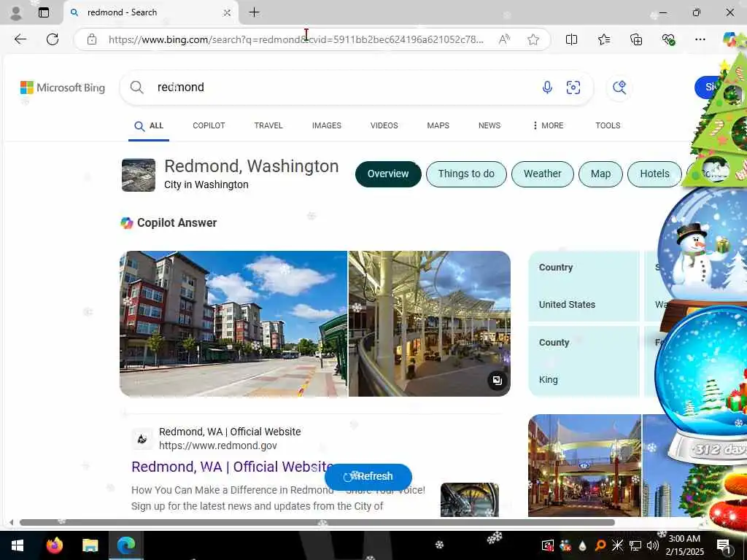747x560 pixels.
Task: Open night street photo in sidebar
Action: 584,465
